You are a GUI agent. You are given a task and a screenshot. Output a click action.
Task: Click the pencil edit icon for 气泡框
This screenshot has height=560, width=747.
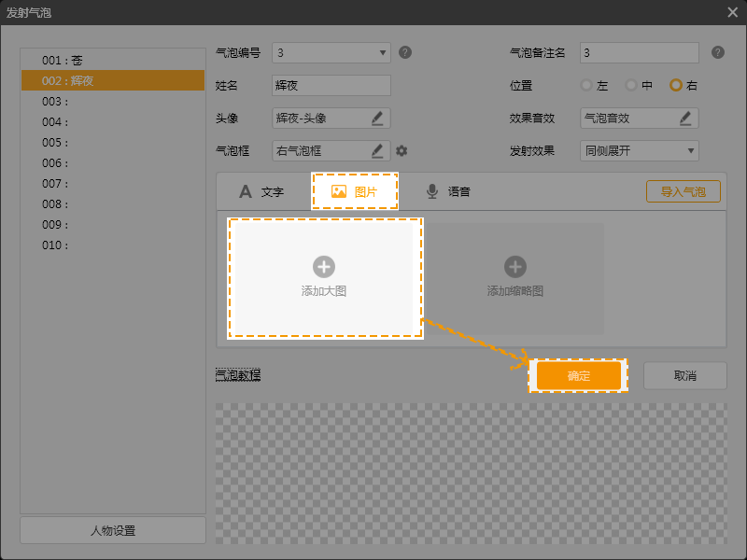point(377,150)
